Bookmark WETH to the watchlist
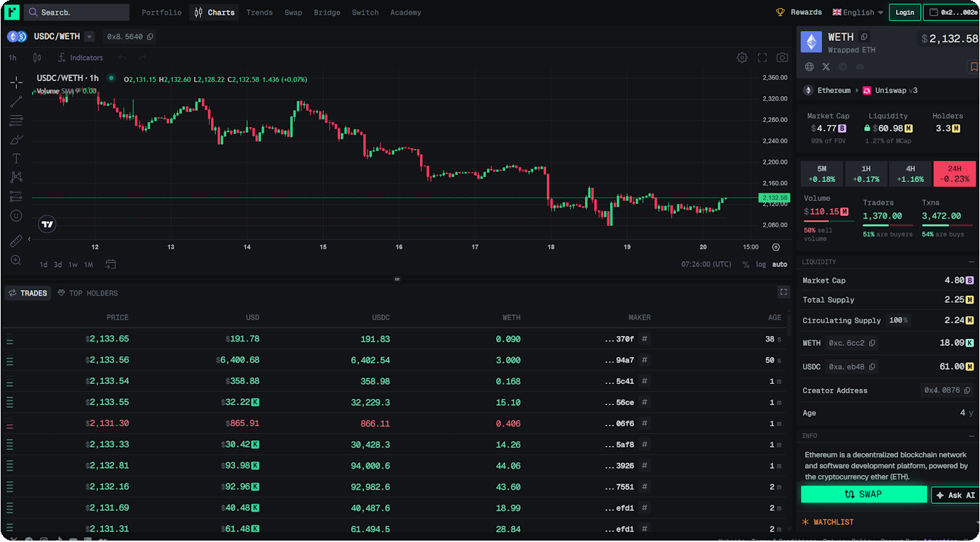 pos(973,67)
